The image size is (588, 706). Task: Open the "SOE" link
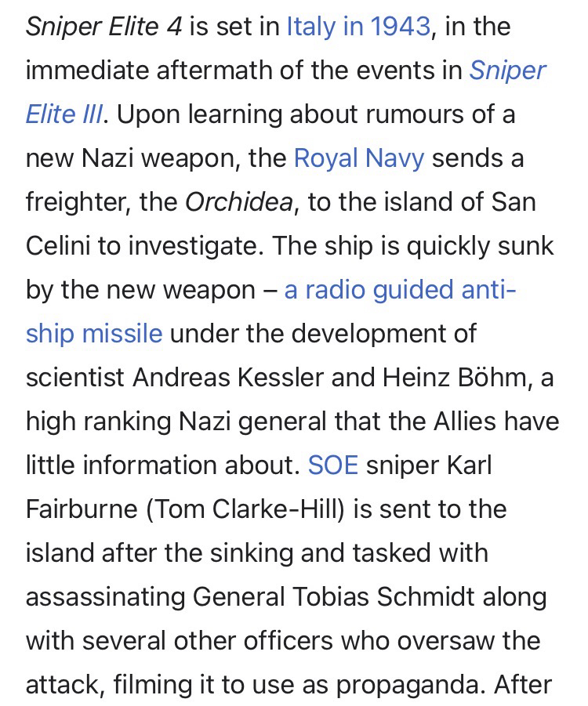[333, 465]
